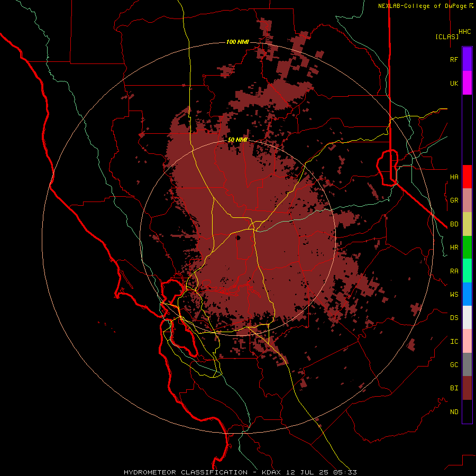Click the BD legend label
The image size is (476, 476).
(454, 224)
